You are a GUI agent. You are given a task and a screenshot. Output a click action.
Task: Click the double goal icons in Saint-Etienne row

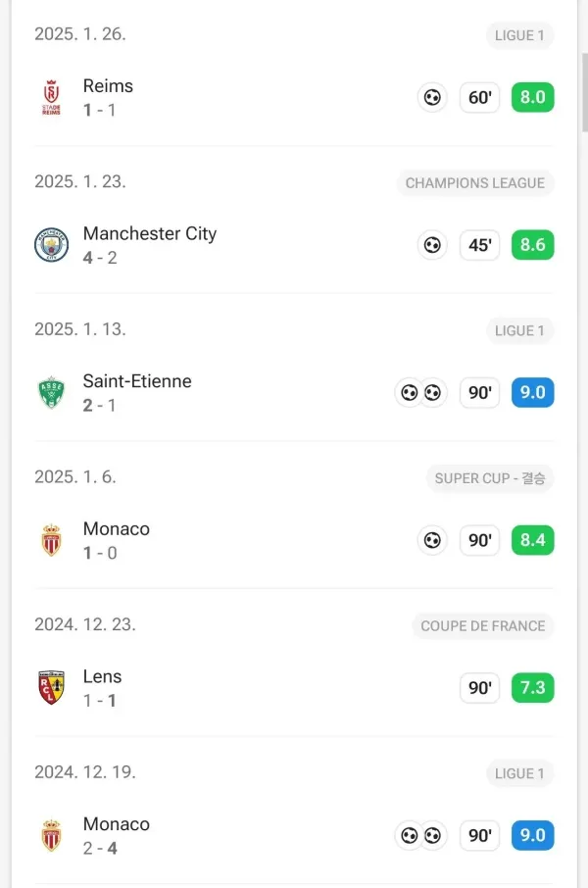tap(420, 393)
